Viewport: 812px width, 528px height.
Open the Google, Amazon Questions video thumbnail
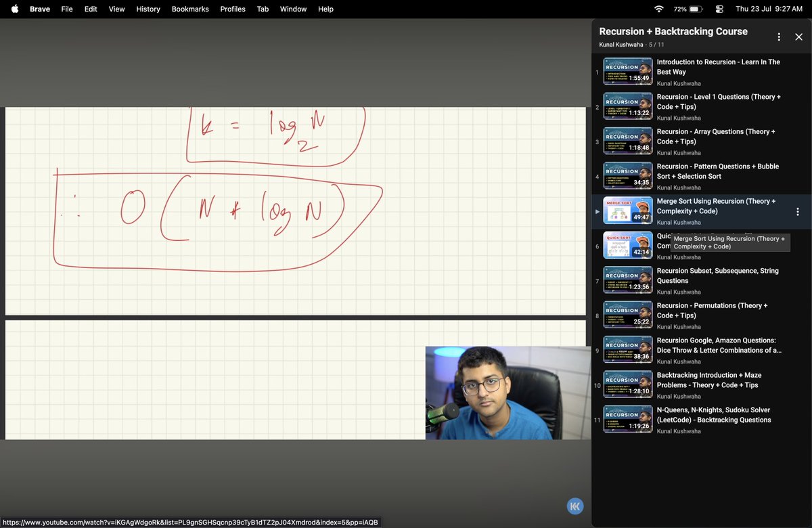628,350
